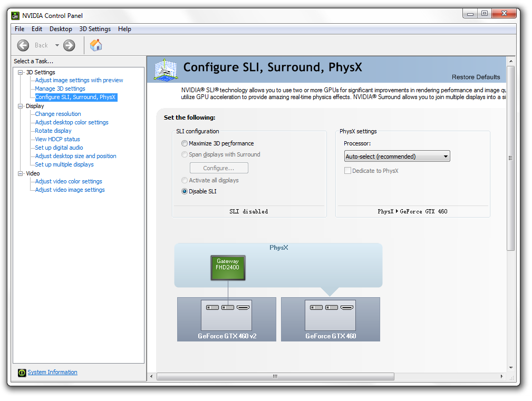Collapse the Video tree node
Viewport: 532px width, 401px height.
[21, 173]
